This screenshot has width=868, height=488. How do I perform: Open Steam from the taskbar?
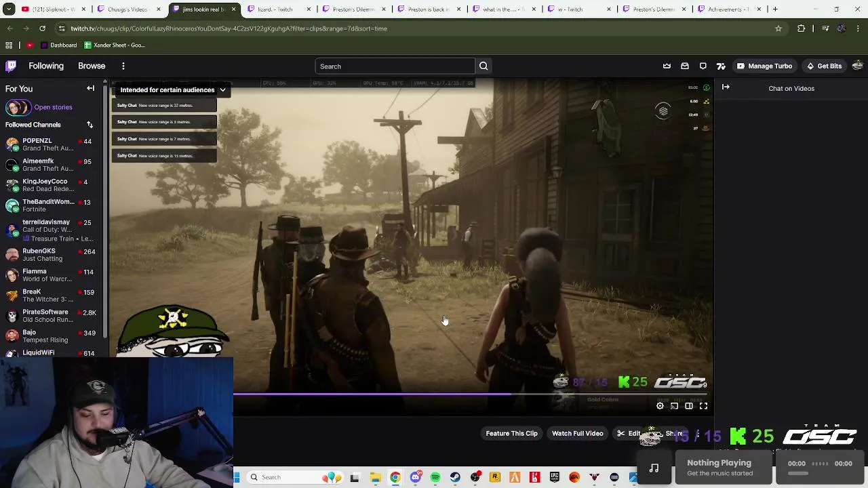pyautogui.click(x=455, y=477)
